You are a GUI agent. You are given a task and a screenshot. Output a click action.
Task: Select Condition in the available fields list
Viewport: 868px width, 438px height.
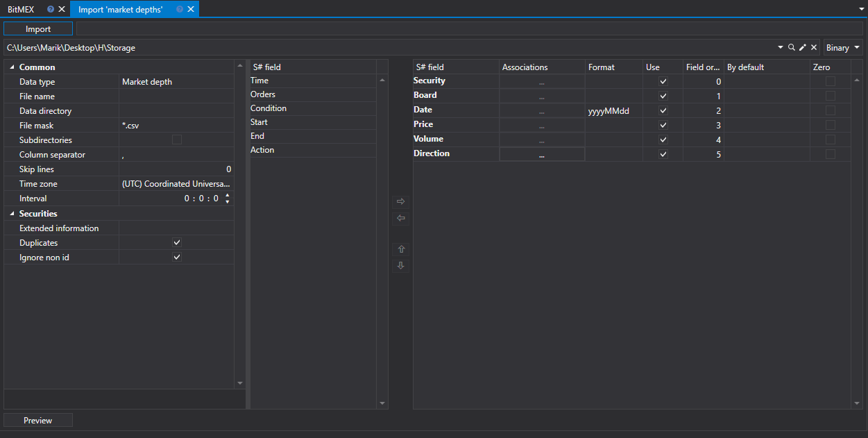(x=312, y=108)
